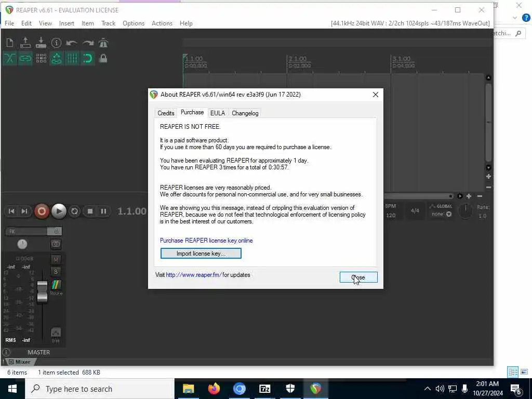This screenshot has height=399, width=532.
Task: Toggle the Repeat loop transport button
Action: [74, 211]
